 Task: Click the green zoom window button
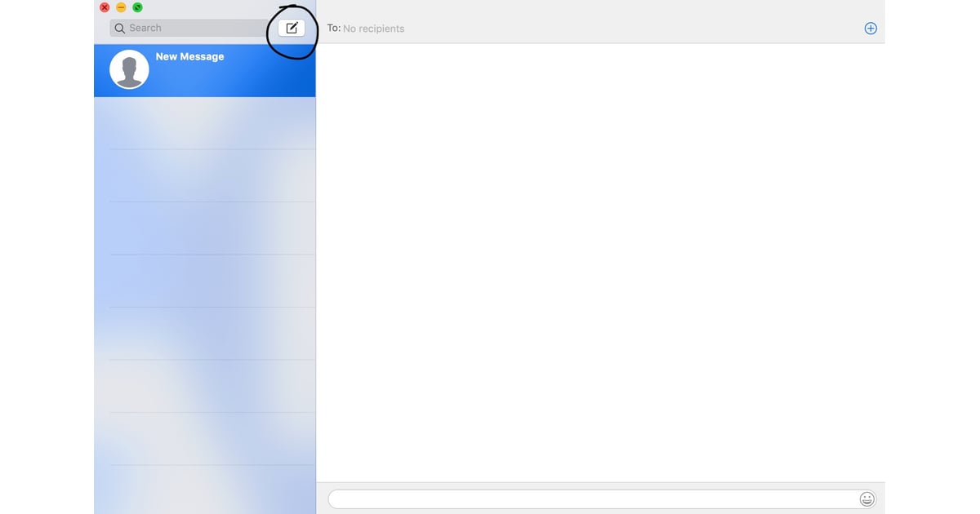(137, 7)
